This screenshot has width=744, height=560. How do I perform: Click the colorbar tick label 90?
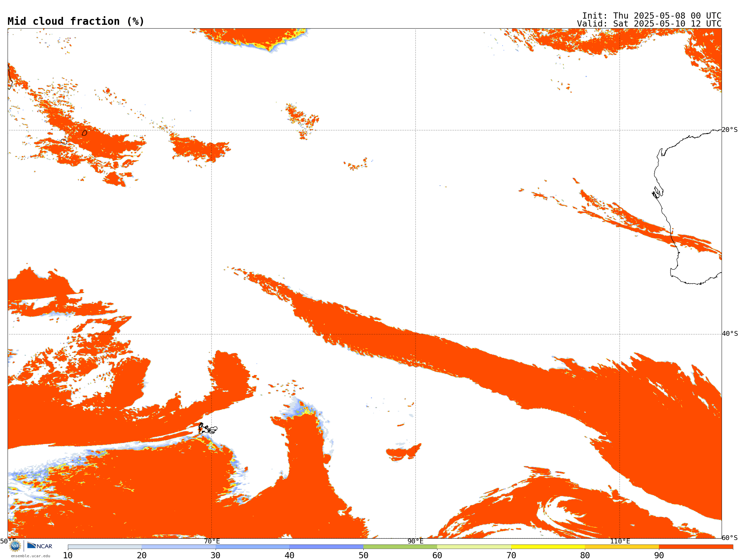659,555
